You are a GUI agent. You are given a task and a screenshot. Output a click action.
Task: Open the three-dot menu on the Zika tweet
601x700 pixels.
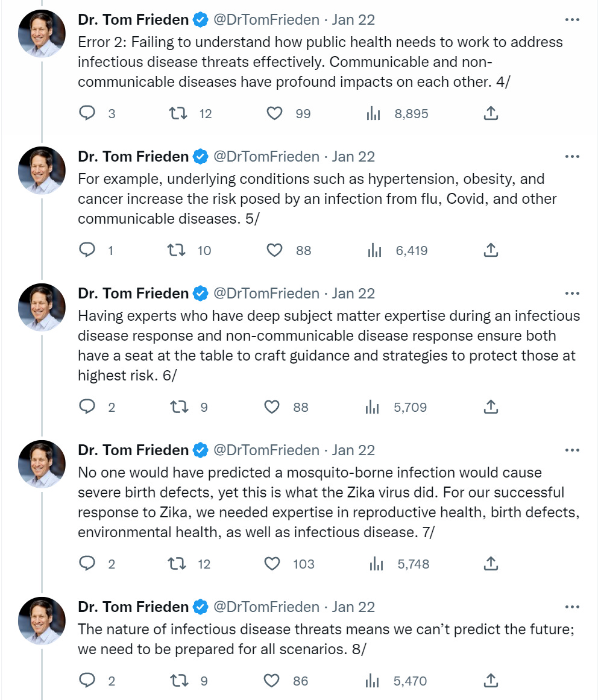click(572, 450)
